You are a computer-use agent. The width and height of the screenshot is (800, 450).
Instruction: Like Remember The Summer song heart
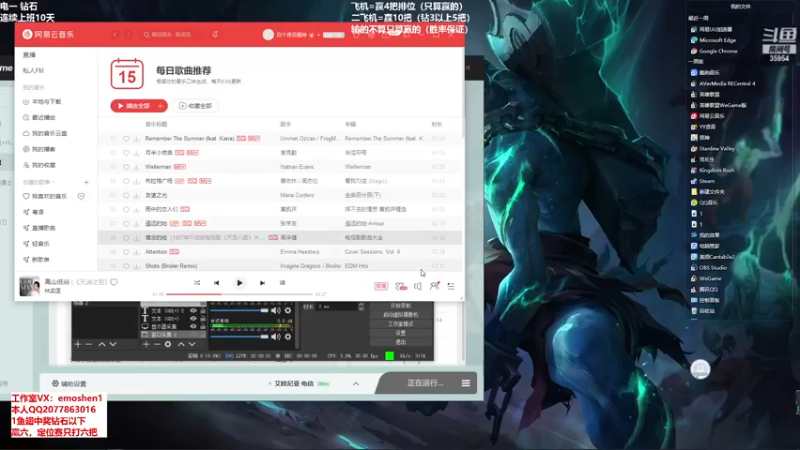coord(126,139)
